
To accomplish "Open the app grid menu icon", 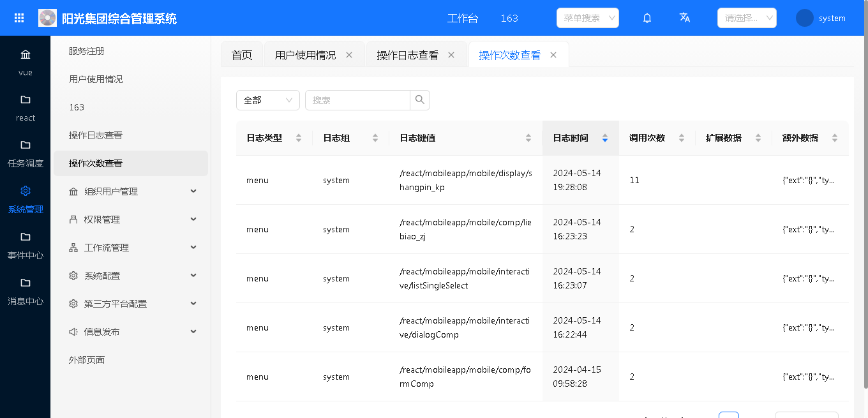I will [19, 18].
